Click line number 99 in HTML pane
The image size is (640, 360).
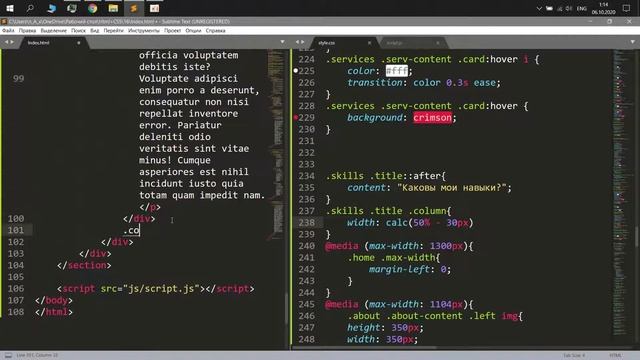[18, 78]
